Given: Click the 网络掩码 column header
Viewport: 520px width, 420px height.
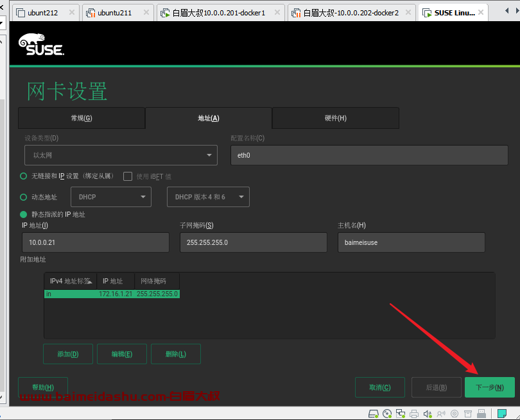Looking at the screenshot, I should 157,281.
